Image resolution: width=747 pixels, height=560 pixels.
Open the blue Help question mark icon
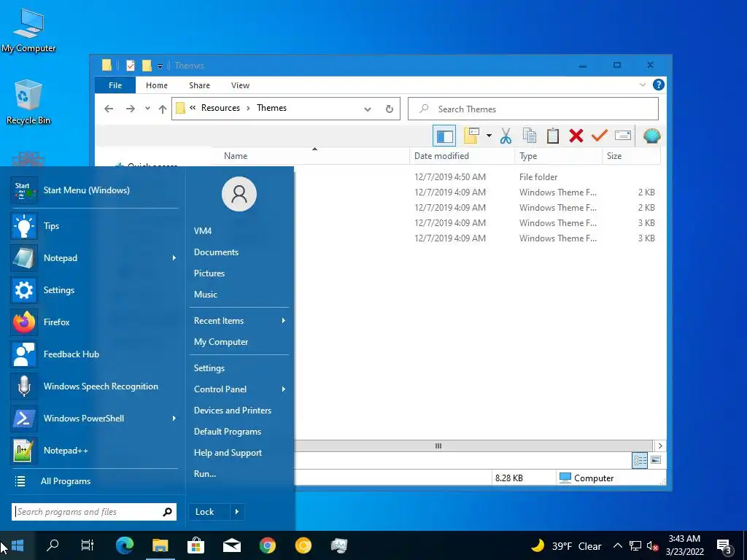[x=659, y=85]
